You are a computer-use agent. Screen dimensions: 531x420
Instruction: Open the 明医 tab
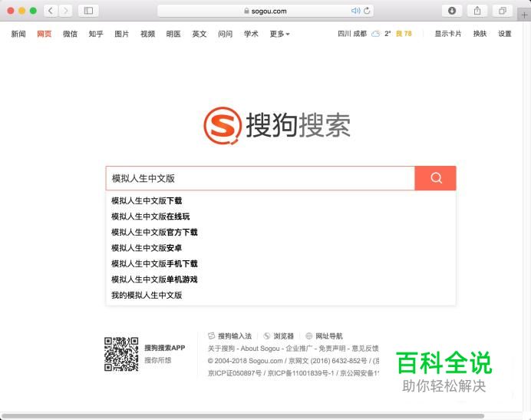tap(173, 34)
